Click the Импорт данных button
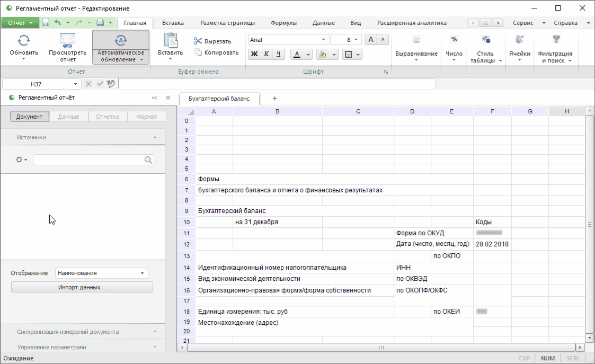This screenshot has height=364, width=595. click(82, 287)
